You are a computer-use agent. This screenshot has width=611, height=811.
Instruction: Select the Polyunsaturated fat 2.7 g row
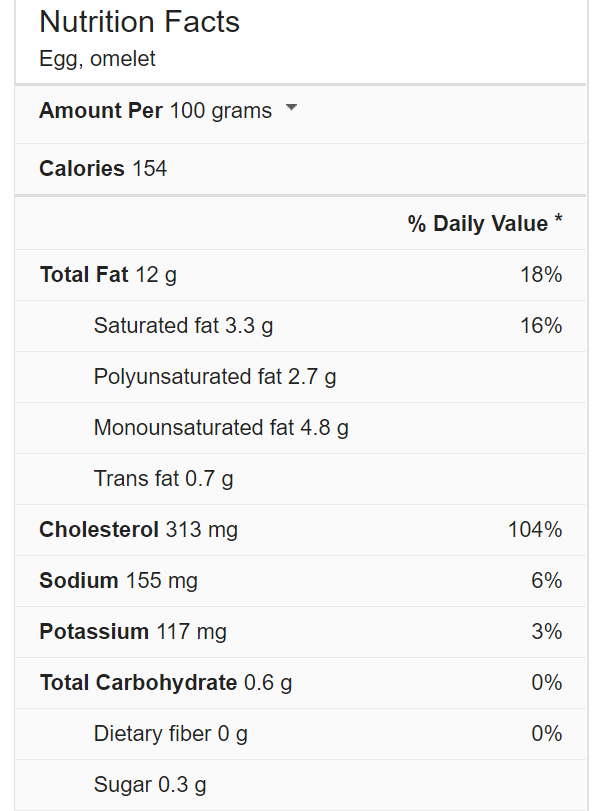point(215,377)
